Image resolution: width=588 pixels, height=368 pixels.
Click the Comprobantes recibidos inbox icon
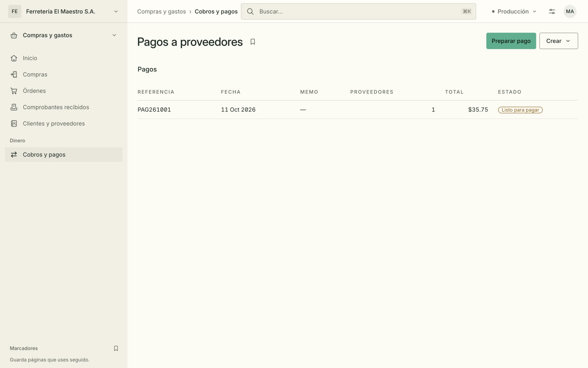[14, 107]
